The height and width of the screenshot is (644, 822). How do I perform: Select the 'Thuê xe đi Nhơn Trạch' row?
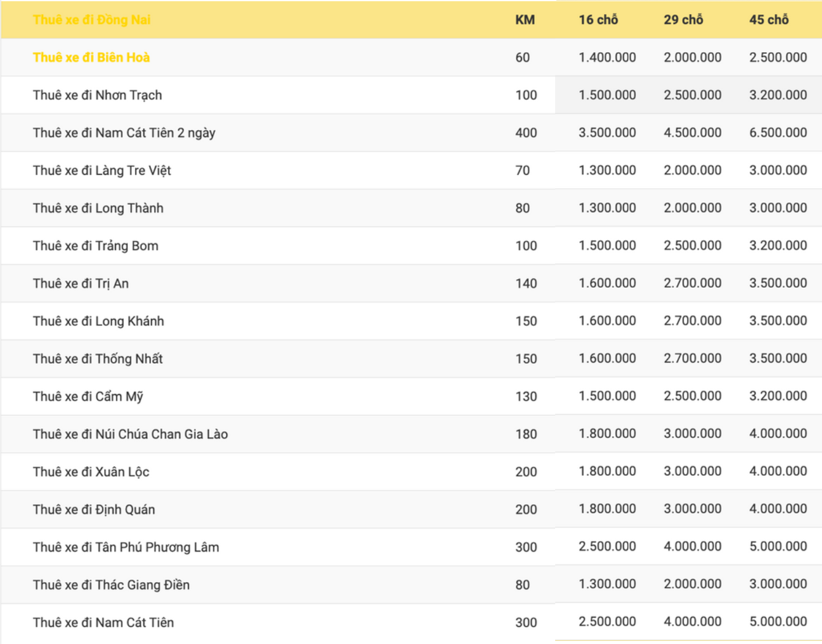98,95
